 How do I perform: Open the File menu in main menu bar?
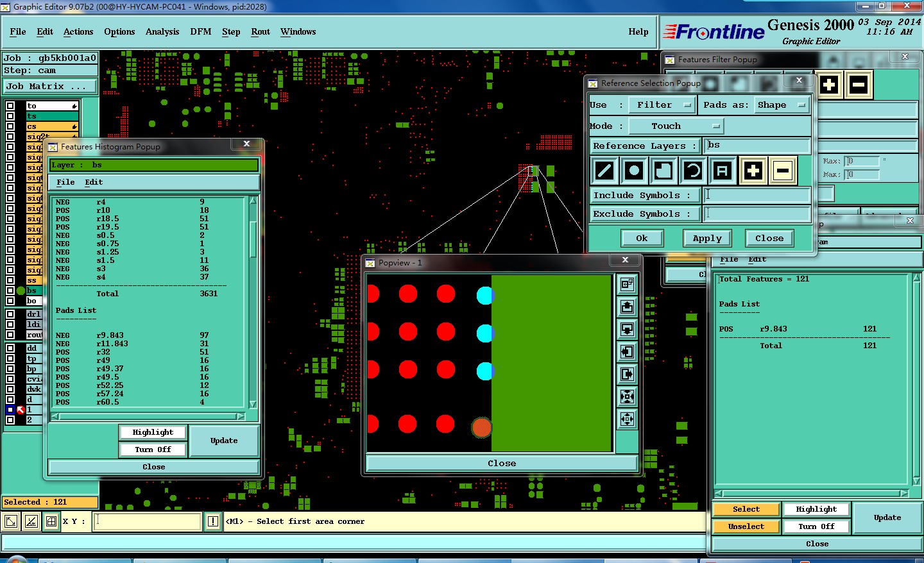pyautogui.click(x=18, y=31)
